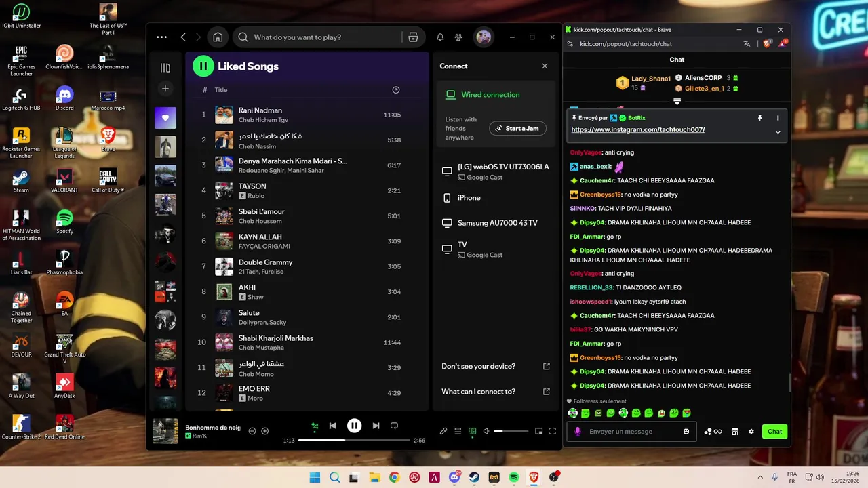Focus the "Envoyer un message" input
Viewport: 868px width, 488px height.
[631, 432]
